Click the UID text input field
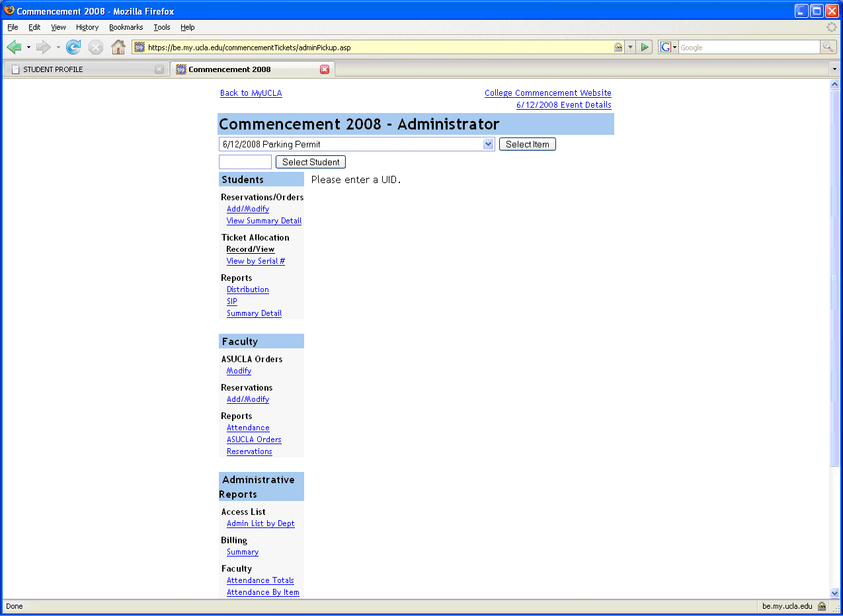 click(245, 162)
